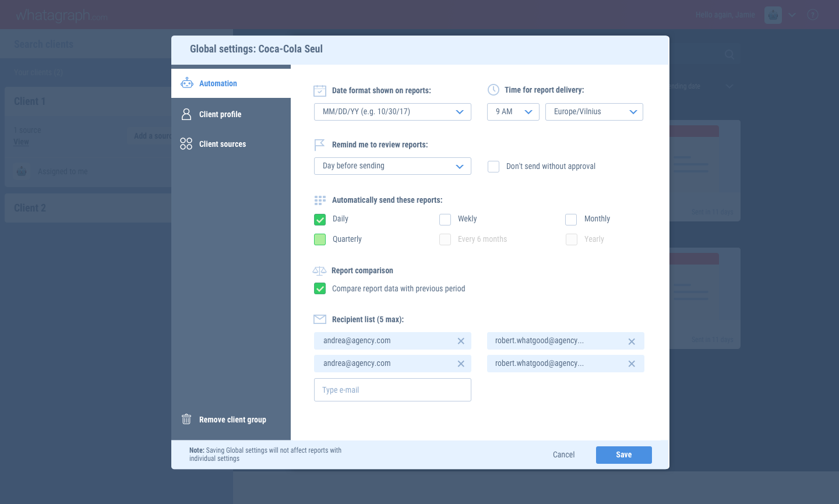The image size is (839, 504).
Task: Click the Add a source button in background
Action: [x=150, y=136]
